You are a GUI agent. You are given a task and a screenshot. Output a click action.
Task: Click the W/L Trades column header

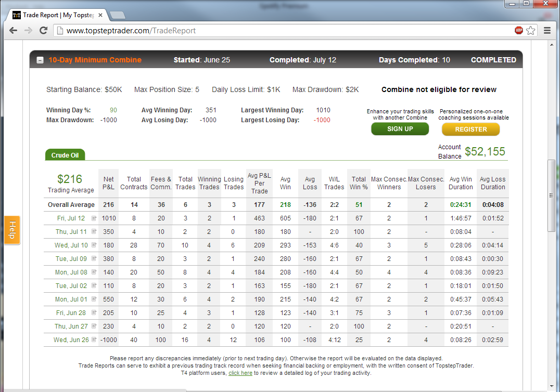click(334, 183)
